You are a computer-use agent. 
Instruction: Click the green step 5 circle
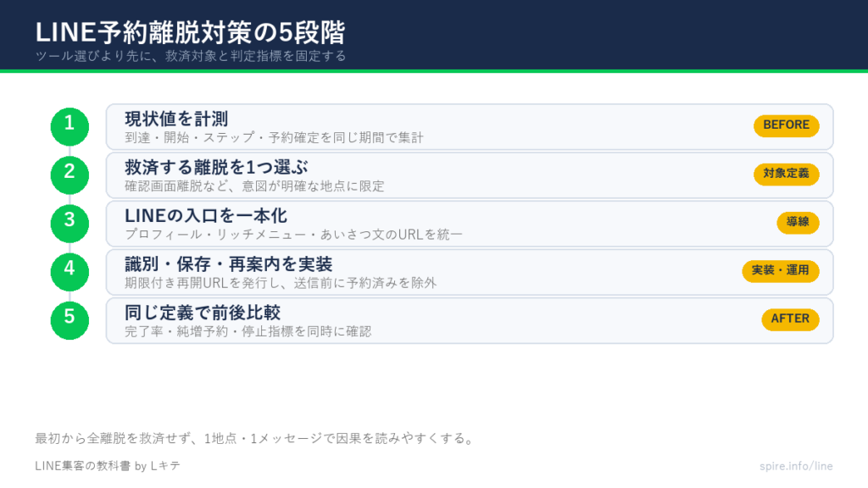click(70, 320)
